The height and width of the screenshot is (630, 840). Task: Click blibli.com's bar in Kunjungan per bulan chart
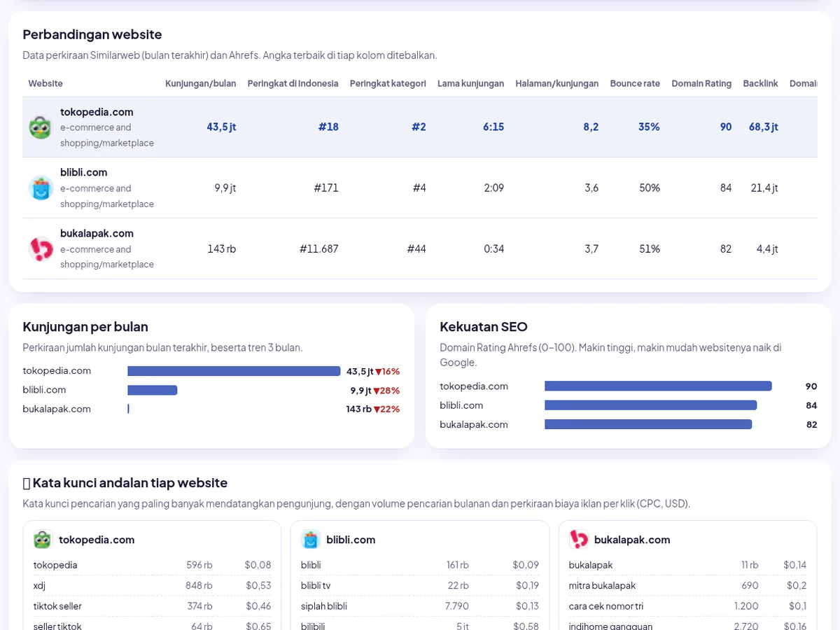[x=152, y=390]
